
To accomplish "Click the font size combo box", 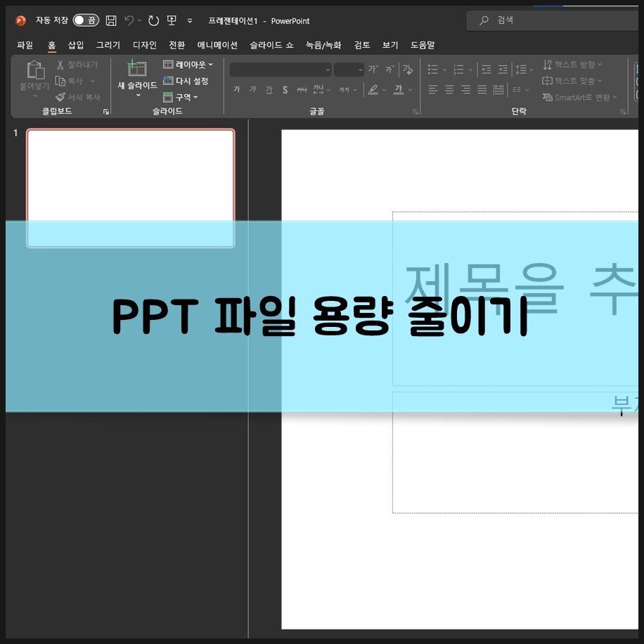I will click(349, 70).
